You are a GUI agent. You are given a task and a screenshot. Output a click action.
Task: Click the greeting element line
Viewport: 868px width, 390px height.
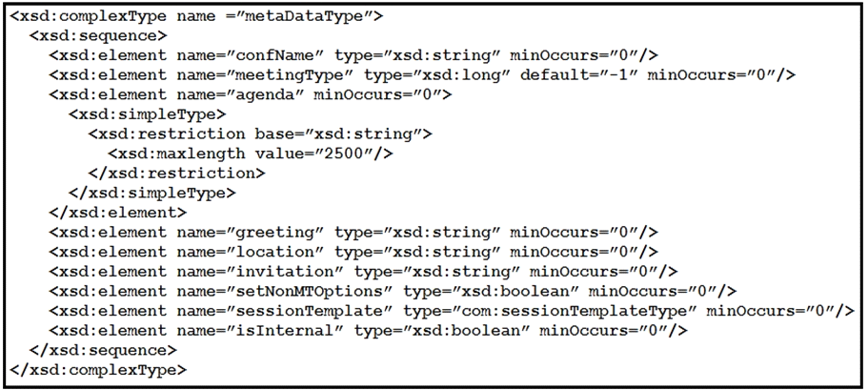click(x=353, y=232)
